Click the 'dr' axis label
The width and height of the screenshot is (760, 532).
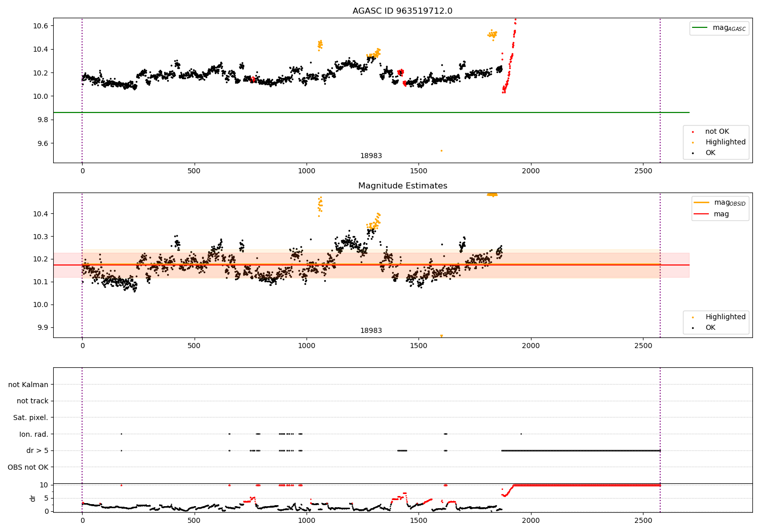(33, 498)
